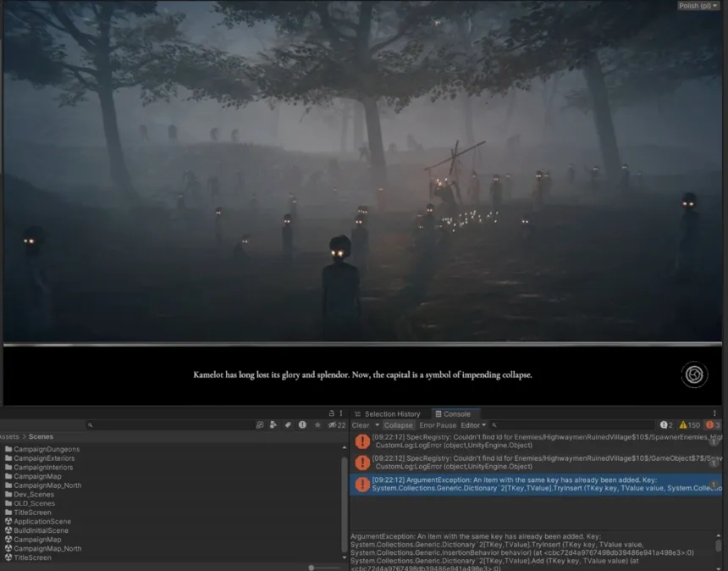Toggle the Console warning filter showing 150
This screenshot has height=571, width=728.
coord(689,425)
